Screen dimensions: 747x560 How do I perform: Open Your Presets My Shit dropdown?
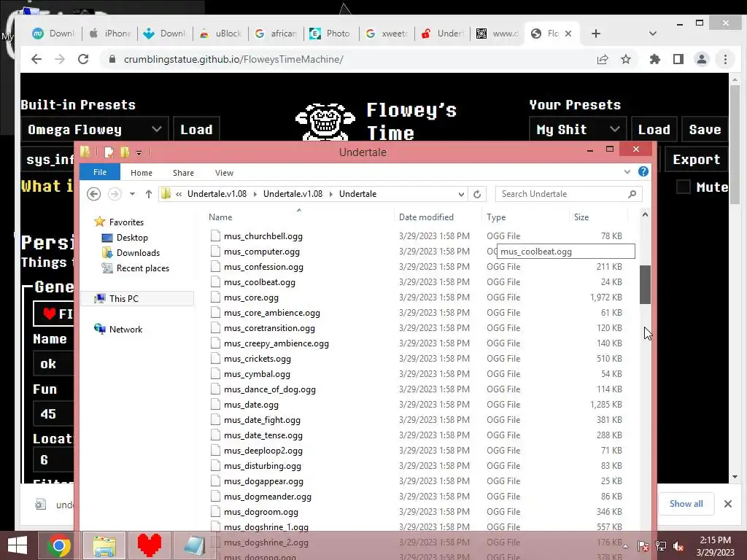pyautogui.click(x=578, y=130)
